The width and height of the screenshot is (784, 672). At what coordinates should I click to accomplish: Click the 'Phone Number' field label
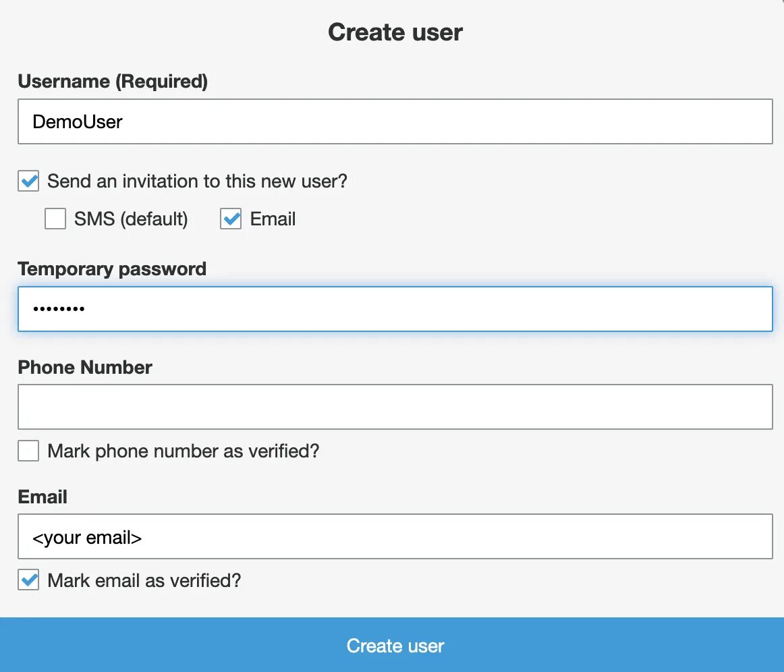point(85,368)
